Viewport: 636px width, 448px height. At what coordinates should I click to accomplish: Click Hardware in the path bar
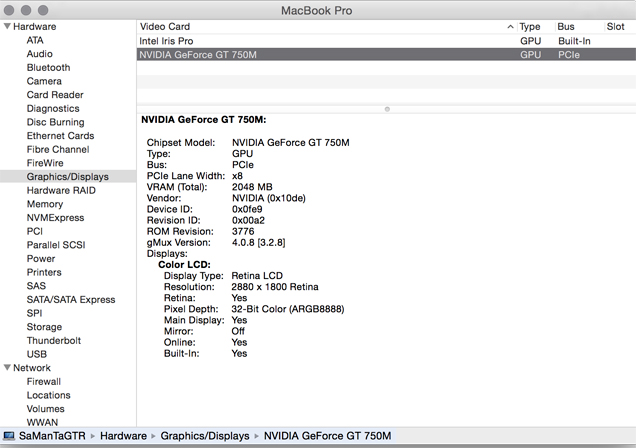pyautogui.click(x=123, y=436)
